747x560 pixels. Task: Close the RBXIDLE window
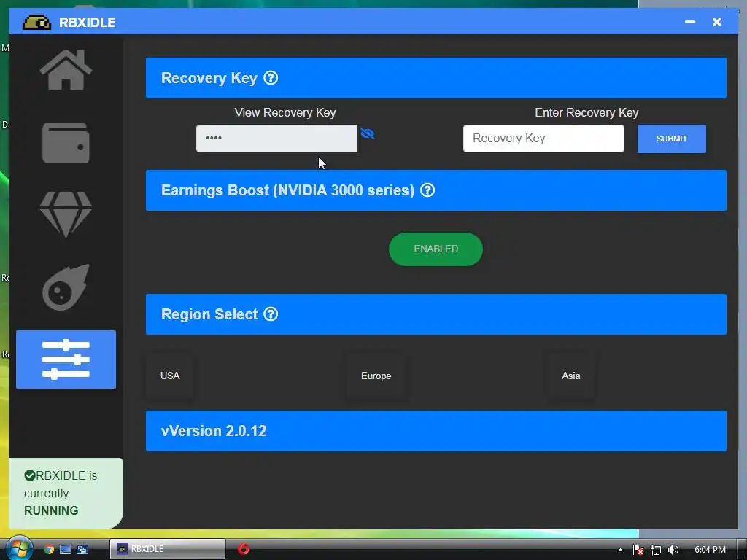(716, 22)
